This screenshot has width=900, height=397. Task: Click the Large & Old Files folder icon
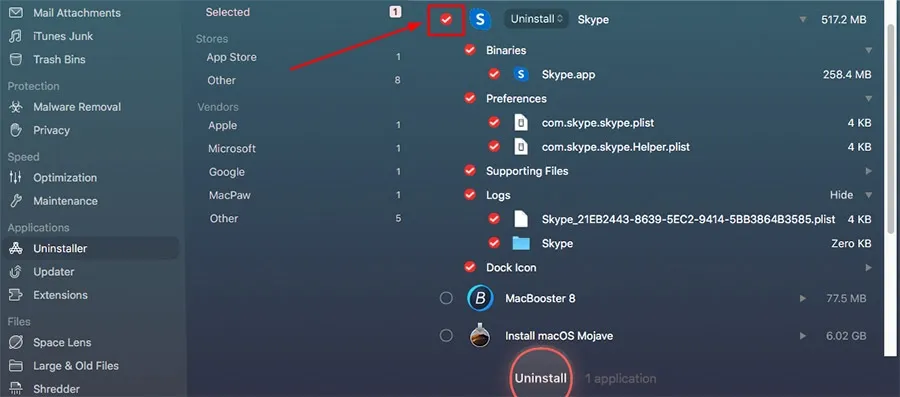[16, 366]
